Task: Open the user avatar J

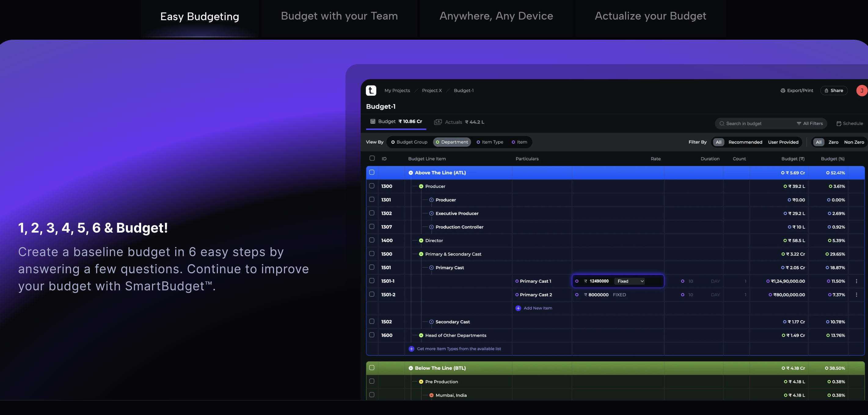Action: click(x=862, y=91)
